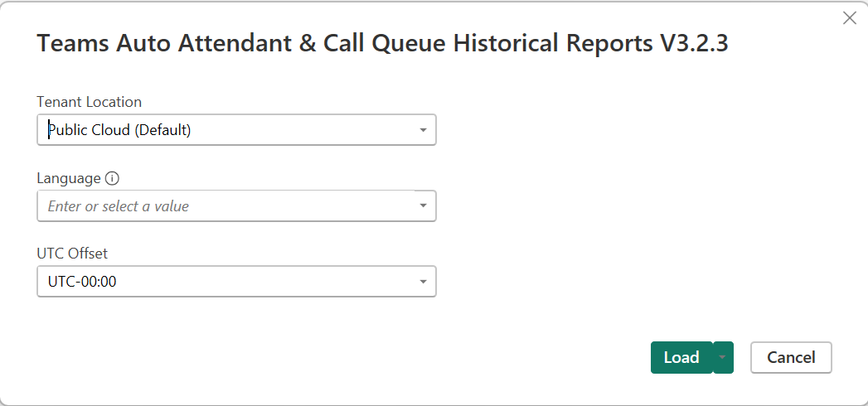868x406 pixels.
Task: Open the Load button's split arrow menu
Action: point(723,357)
